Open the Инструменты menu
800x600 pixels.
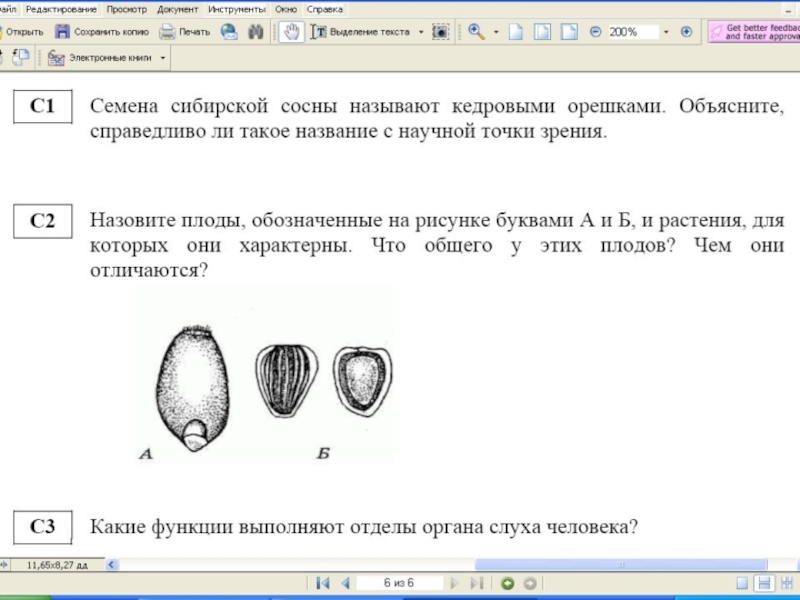229,8
